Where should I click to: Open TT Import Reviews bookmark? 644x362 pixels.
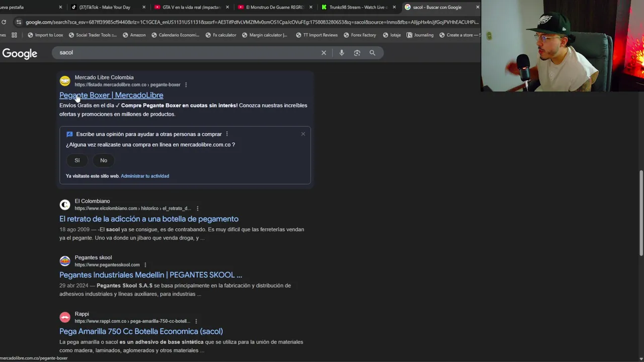coord(316,35)
